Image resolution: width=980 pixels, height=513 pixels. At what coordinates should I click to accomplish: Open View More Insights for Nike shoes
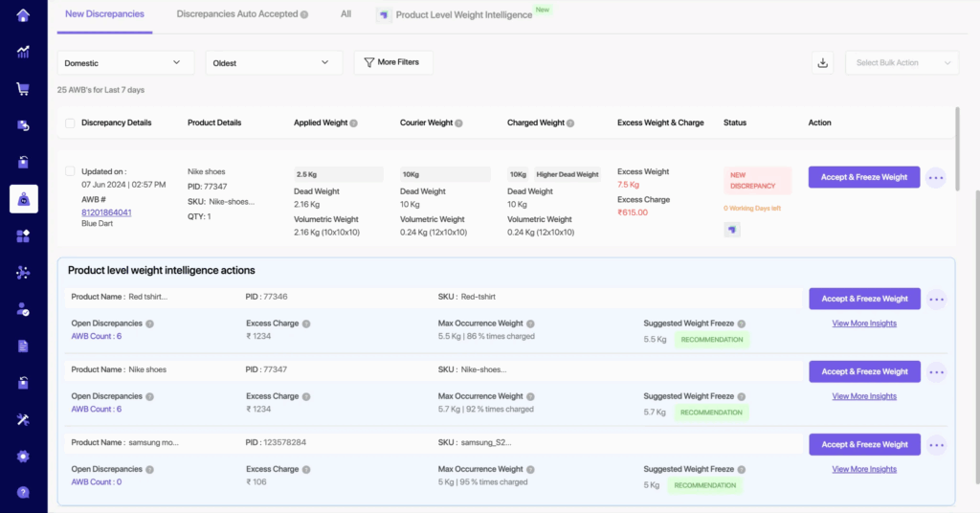pos(864,396)
